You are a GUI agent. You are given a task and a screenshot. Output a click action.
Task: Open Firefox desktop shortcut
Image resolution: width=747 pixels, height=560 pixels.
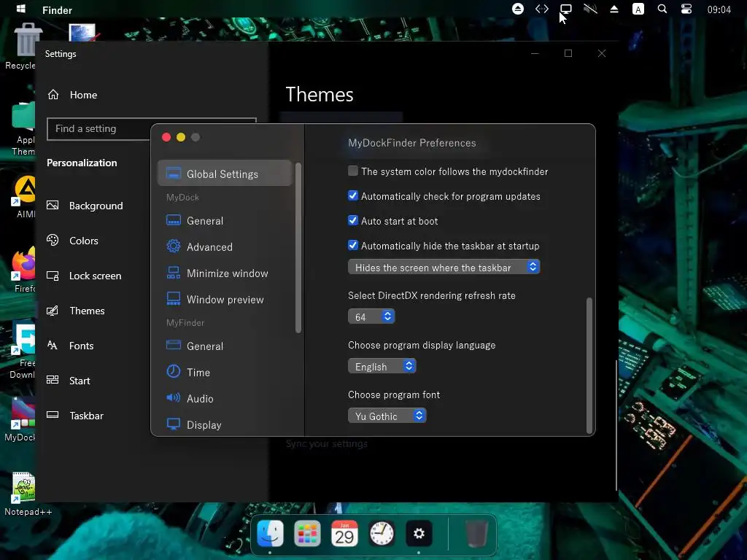24,269
